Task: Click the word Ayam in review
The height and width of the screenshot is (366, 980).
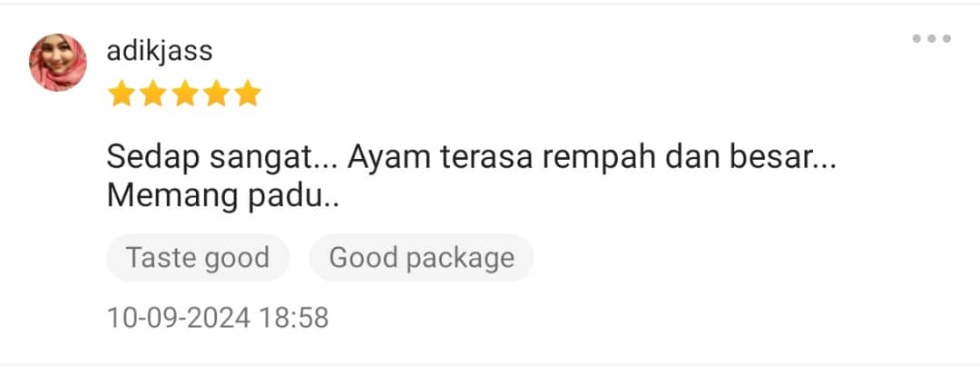Action: point(388,158)
